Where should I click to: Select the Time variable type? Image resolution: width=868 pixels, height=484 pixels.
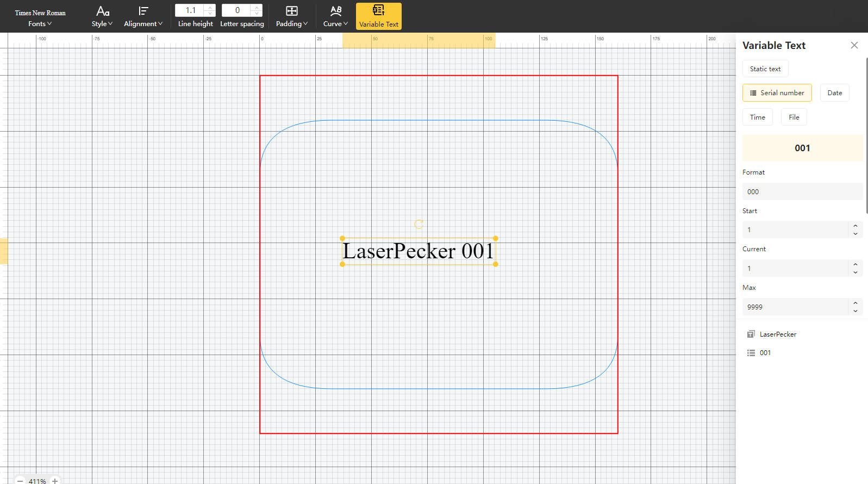coord(758,117)
